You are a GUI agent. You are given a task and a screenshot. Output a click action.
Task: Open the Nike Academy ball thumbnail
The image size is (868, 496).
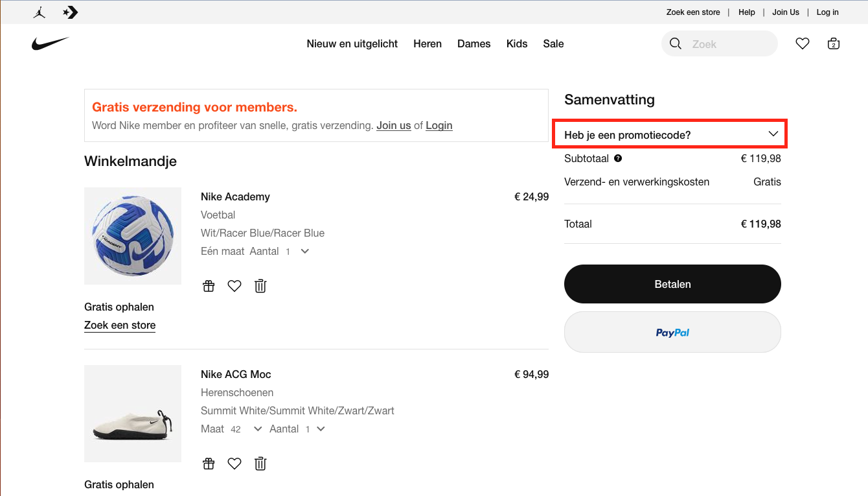[133, 236]
